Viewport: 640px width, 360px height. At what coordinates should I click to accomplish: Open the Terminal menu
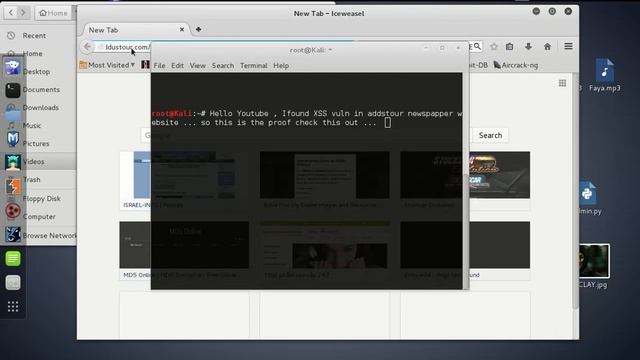tap(253, 65)
